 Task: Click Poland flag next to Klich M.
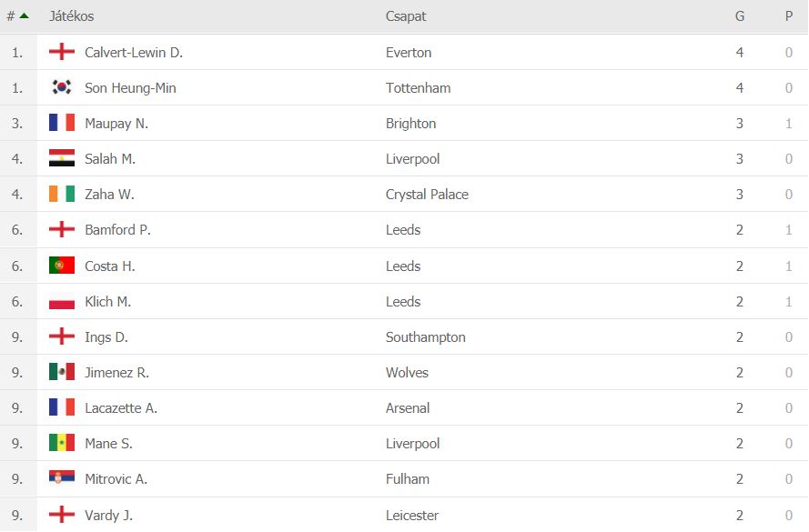pyautogui.click(x=62, y=301)
